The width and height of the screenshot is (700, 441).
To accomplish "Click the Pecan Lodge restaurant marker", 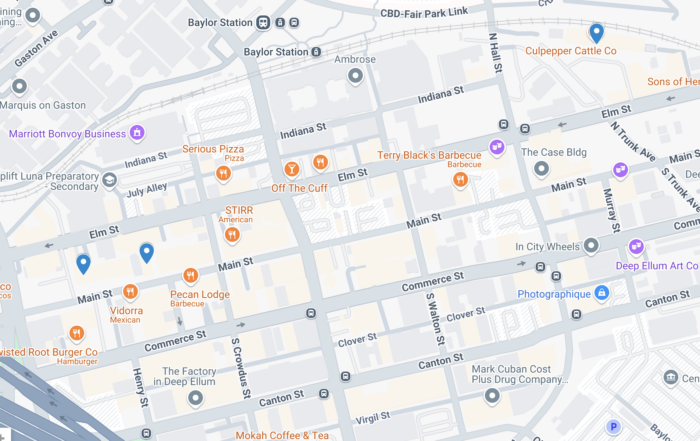I will coord(191,275).
